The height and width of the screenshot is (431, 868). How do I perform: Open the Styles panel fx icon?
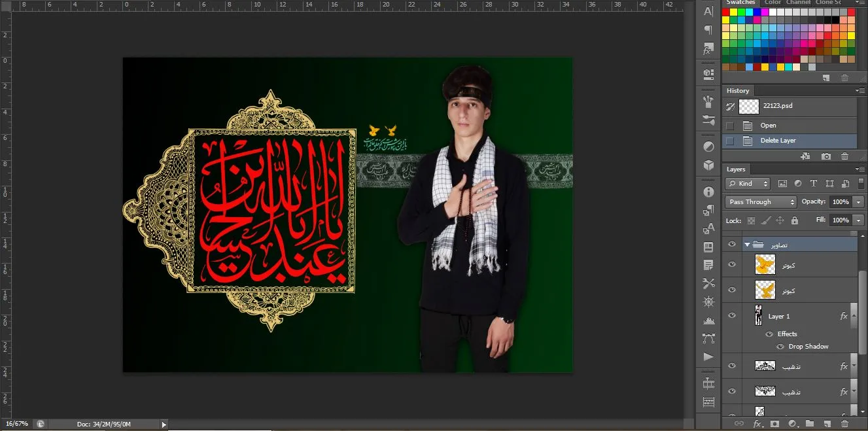tap(708, 50)
